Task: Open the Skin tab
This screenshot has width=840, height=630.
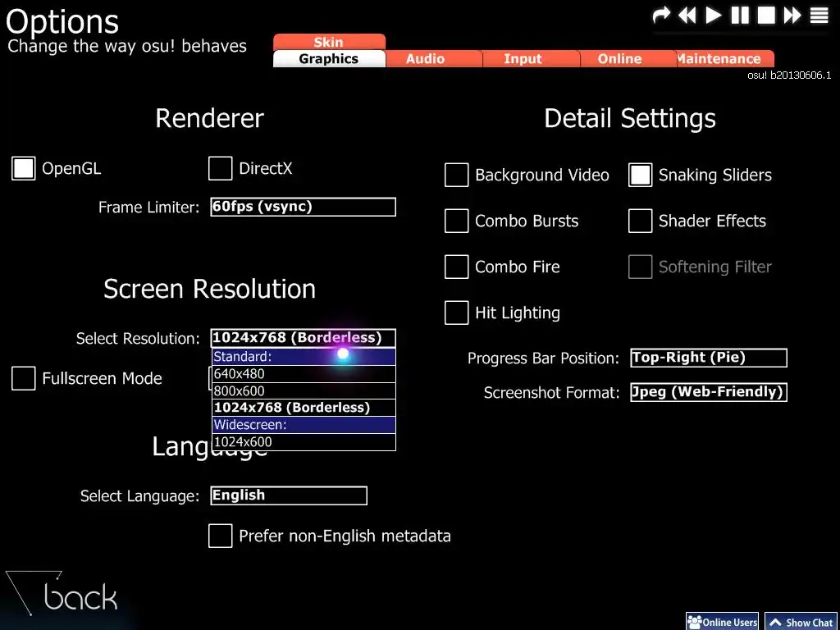Action: tap(329, 42)
